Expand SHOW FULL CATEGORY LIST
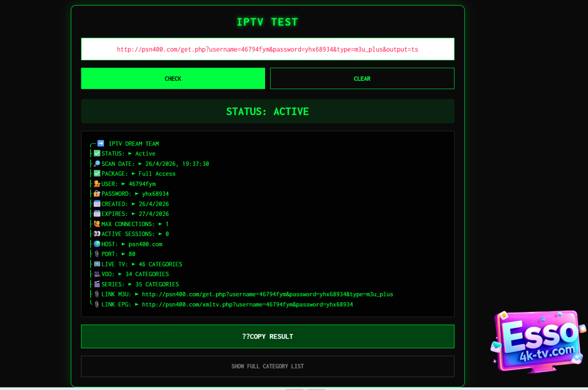Screen dimensions: 588x390 point(267,366)
